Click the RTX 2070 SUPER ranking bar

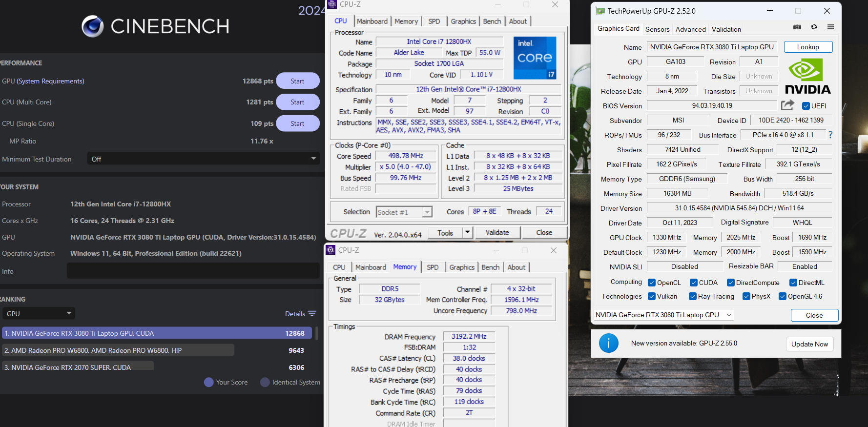[78, 366]
